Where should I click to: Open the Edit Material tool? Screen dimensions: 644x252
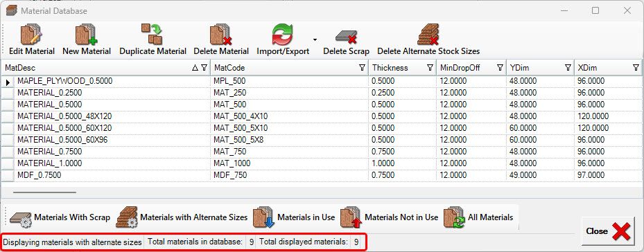click(x=32, y=40)
